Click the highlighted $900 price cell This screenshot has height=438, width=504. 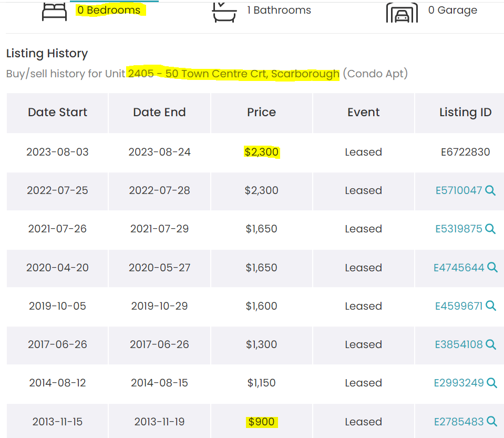[262, 422]
